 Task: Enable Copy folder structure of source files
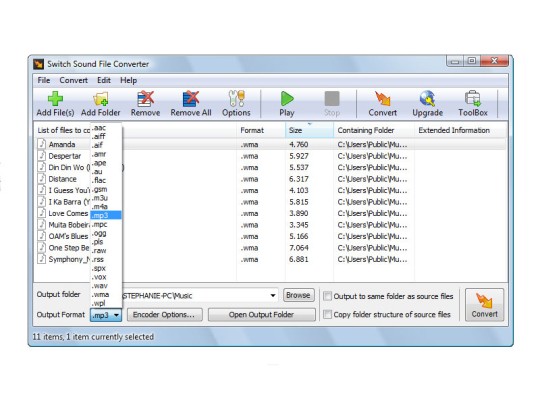pyautogui.click(x=328, y=314)
